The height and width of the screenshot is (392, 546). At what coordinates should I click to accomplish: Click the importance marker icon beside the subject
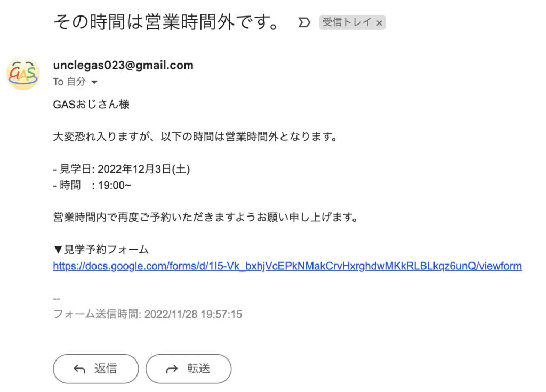point(304,22)
